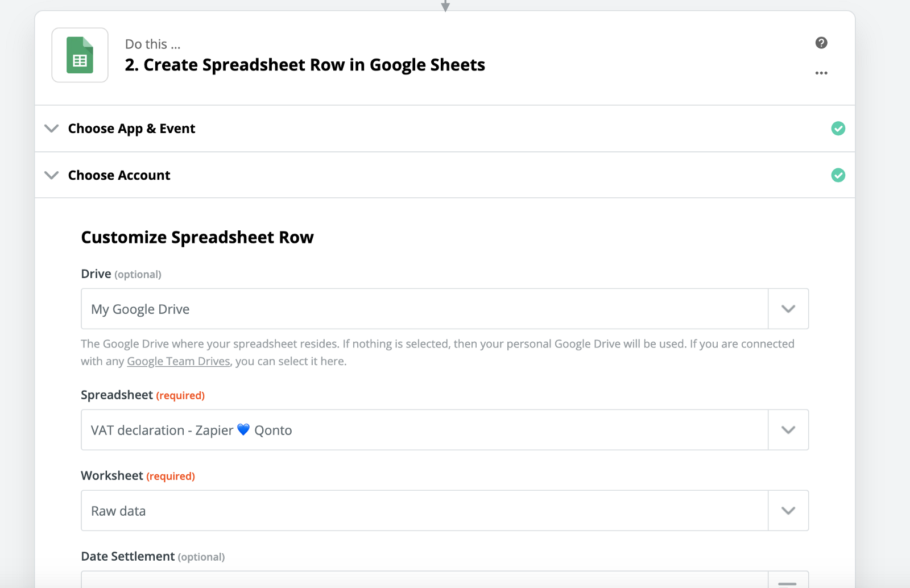Screen dimensions: 910x588
Task: Click the Date Settlement field side button
Action: point(788,581)
